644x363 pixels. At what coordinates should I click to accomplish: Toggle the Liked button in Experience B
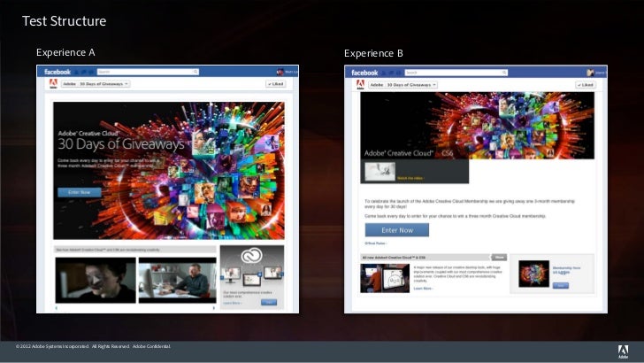[x=586, y=85]
